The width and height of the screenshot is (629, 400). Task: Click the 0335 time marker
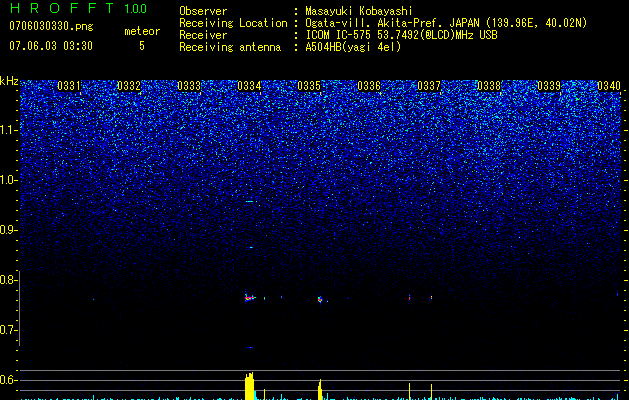(309, 86)
